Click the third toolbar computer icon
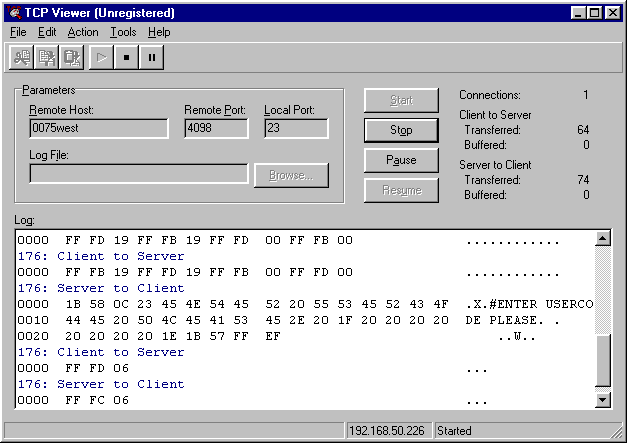Image resolution: width=627 pixels, height=443 pixels. click(72, 58)
